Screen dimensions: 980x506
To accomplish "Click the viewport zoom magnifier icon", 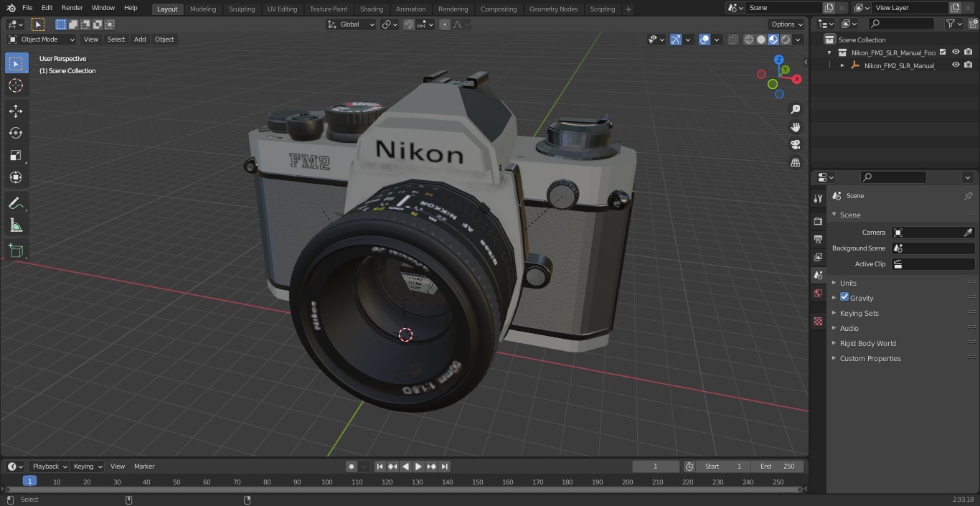I will tap(795, 109).
